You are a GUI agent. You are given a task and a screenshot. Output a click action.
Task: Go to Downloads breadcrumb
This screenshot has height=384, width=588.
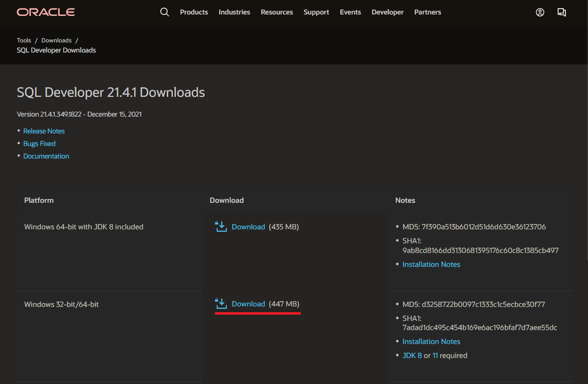tap(56, 40)
